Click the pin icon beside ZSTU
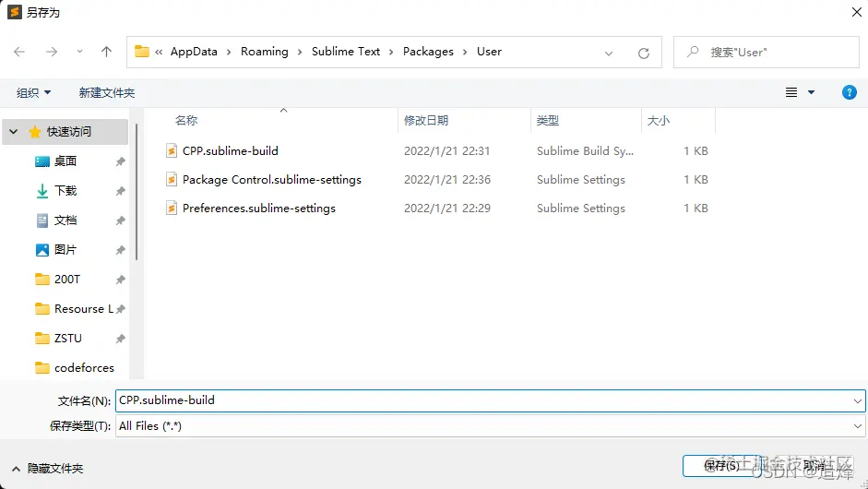 pyautogui.click(x=120, y=339)
